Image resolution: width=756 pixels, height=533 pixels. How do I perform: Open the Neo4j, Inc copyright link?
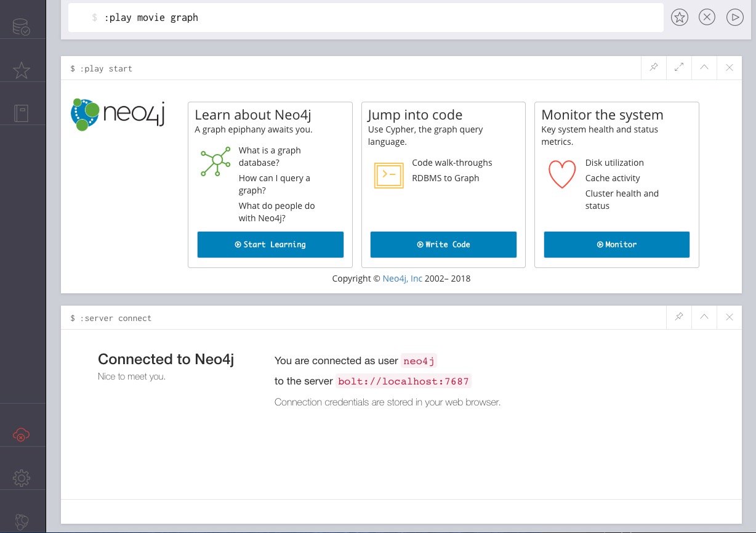pos(403,279)
